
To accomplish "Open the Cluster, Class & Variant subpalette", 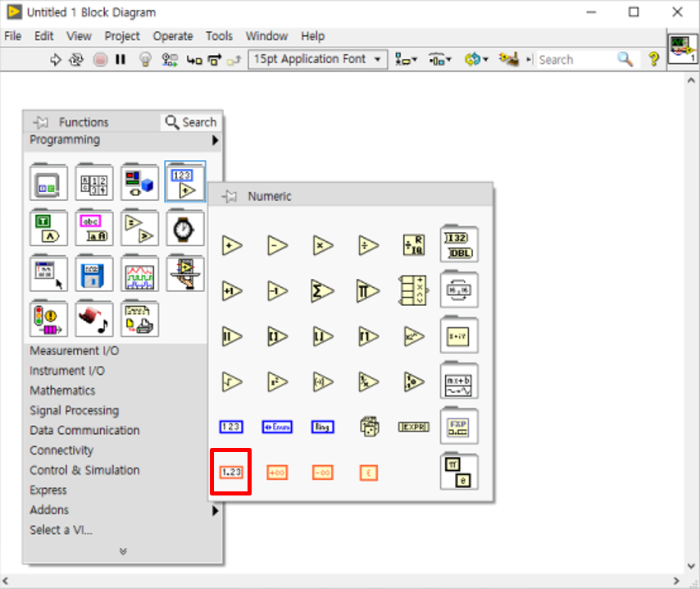I will pos(139,182).
